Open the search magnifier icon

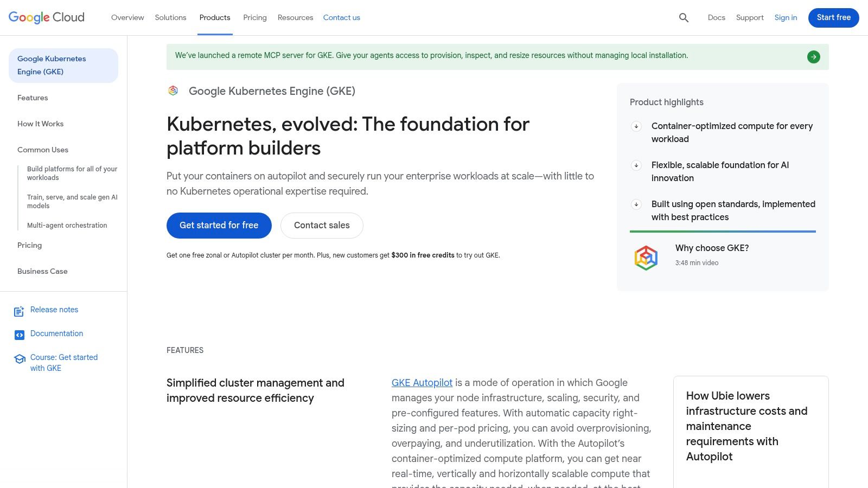point(684,18)
